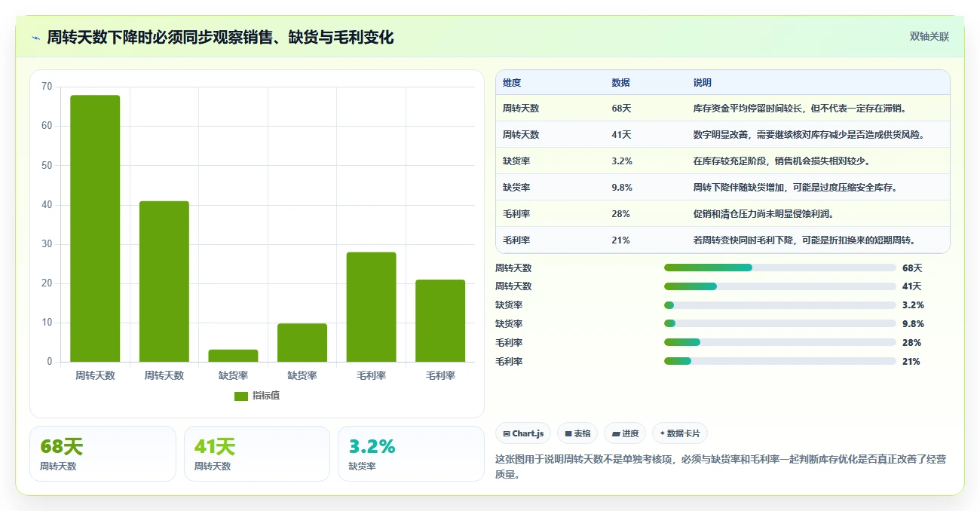Click the 68天 cell in the table
980x511 pixels.
(621, 109)
